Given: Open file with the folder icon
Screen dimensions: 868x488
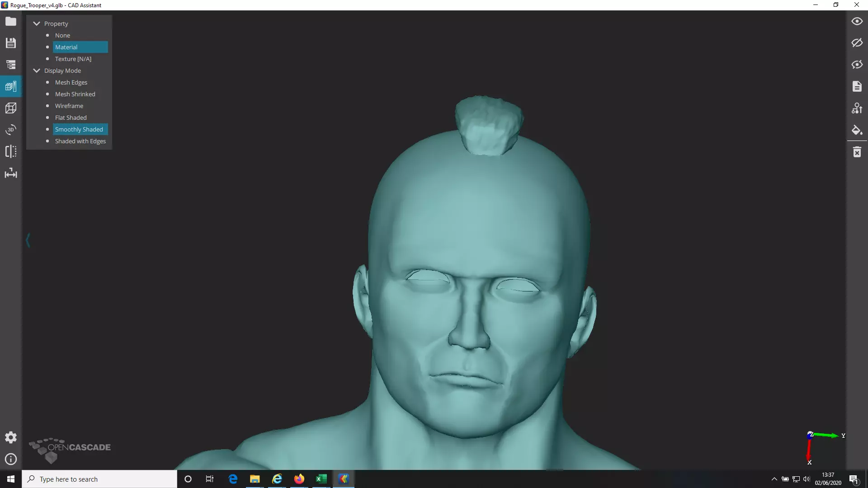Looking at the screenshot, I should (x=11, y=22).
